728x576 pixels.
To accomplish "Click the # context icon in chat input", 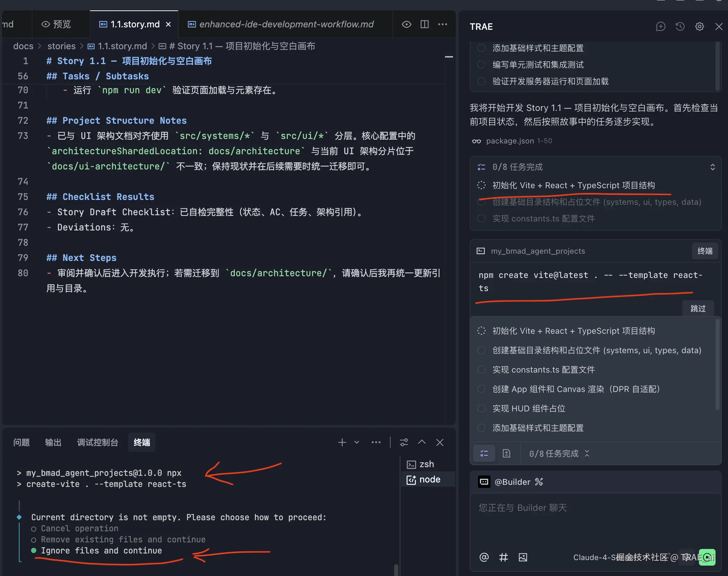I will [503, 557].
